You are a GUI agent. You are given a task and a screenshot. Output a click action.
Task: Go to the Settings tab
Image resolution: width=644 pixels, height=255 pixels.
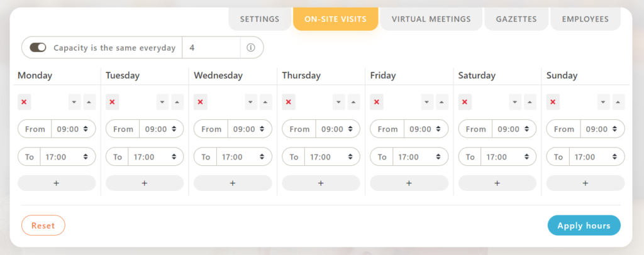(259, 19)
